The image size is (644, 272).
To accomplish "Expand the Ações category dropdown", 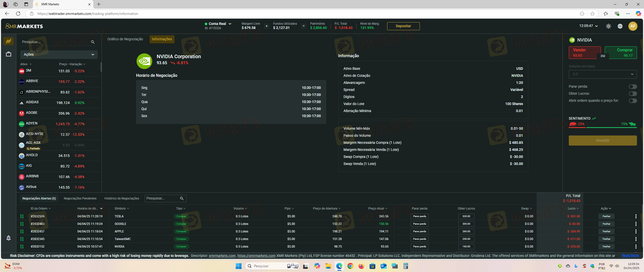I will (59, 54).
